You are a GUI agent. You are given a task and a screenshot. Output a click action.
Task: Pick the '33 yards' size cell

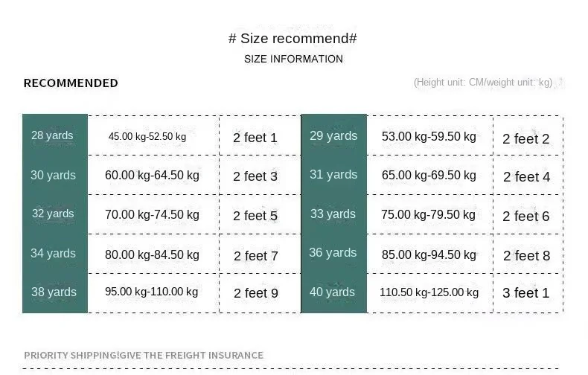(x=333, y=214)
